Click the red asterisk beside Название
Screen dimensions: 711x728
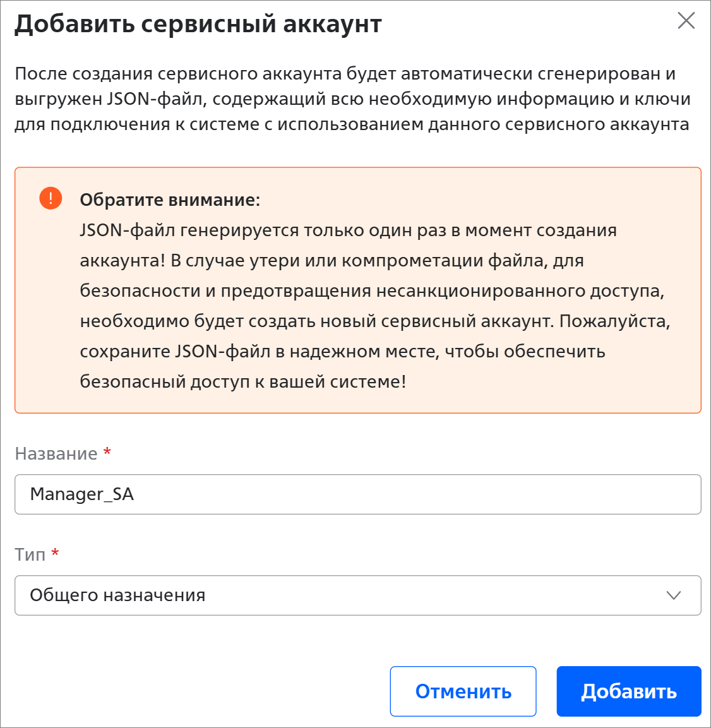(107, 451)
